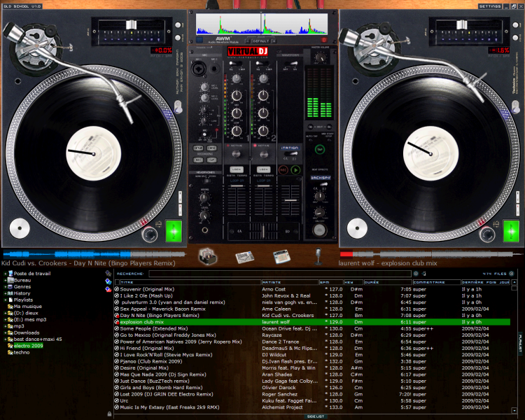Click the right deck stop disc button
Screen dimensions: 525x420
click(357, 228)
